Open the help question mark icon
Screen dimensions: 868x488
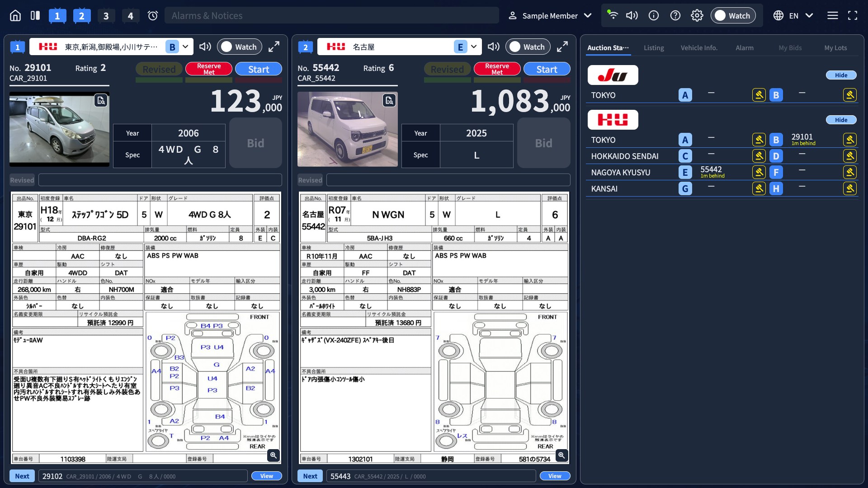point(675,16)
